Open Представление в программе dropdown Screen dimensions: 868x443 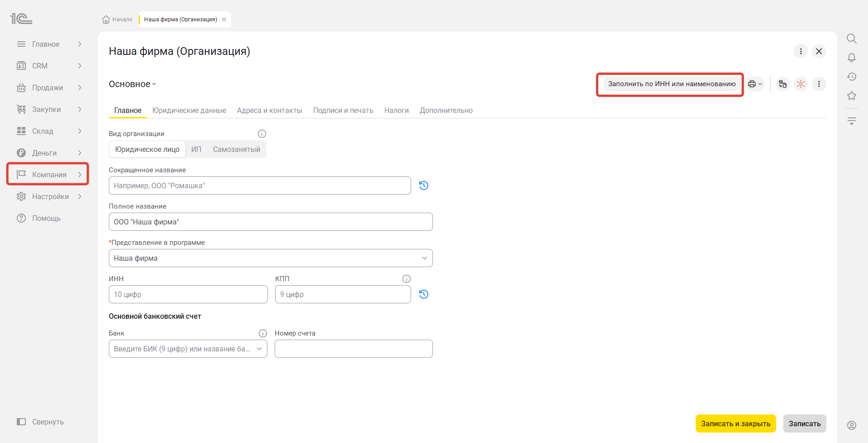(x=271, y=258)
